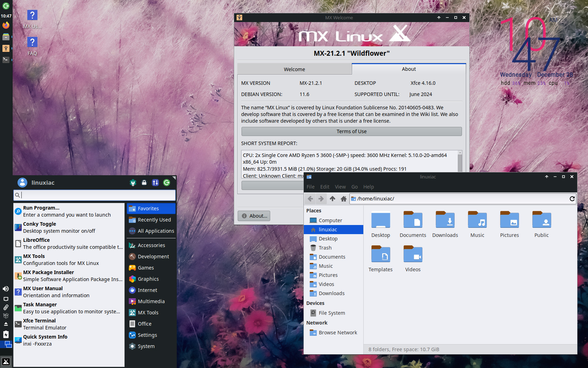Select Browse Network in sidebar
Image resolution: width=588 pixels, height=368 pixels.
[334, 333]
